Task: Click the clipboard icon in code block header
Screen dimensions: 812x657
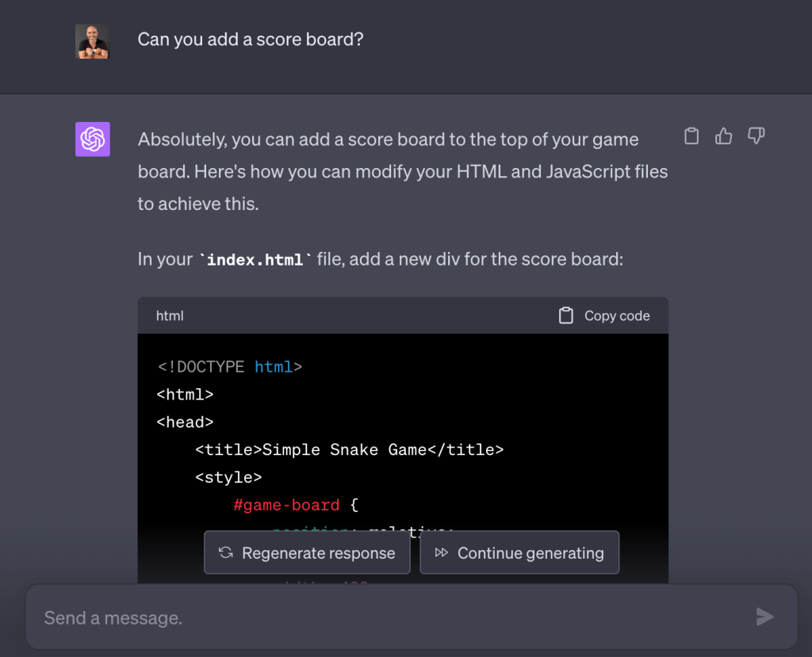Action: click(x=565, y=315)
